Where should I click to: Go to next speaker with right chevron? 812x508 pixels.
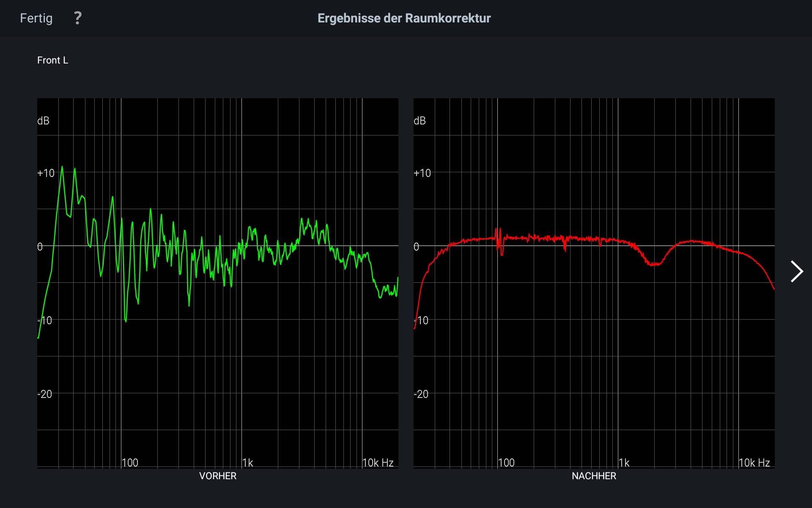796,271
